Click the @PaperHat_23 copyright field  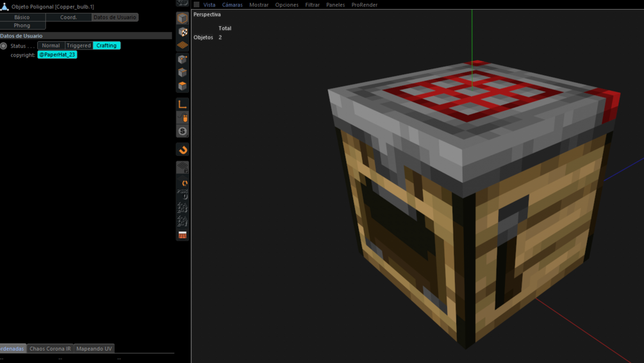[57, 55]
